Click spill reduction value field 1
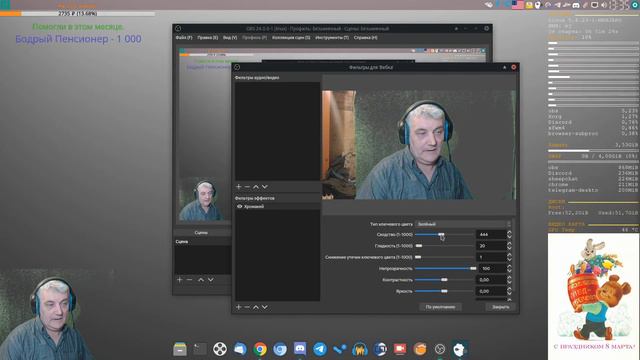 491,257
